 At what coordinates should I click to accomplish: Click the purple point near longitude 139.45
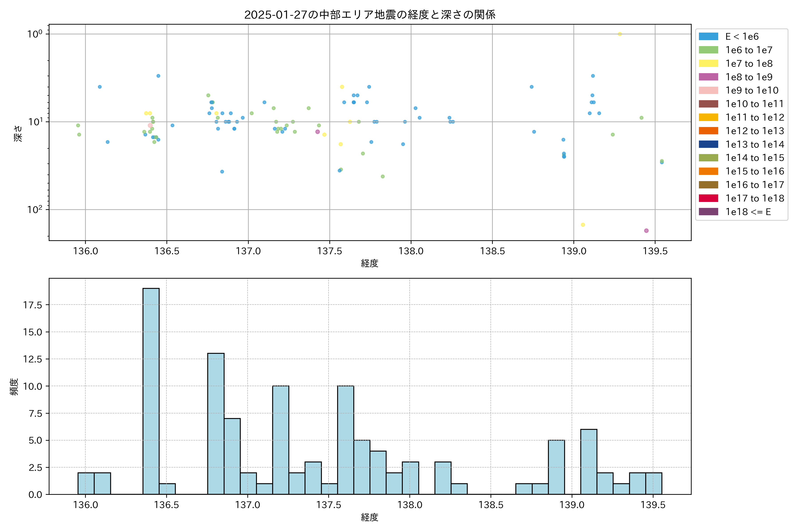pos(646,231)
